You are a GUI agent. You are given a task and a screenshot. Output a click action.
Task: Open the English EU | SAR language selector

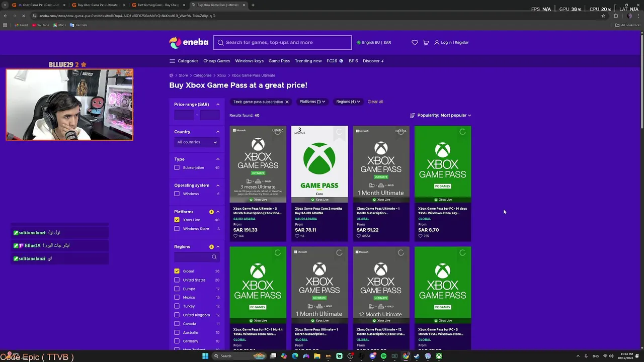(x=374, y=43)
